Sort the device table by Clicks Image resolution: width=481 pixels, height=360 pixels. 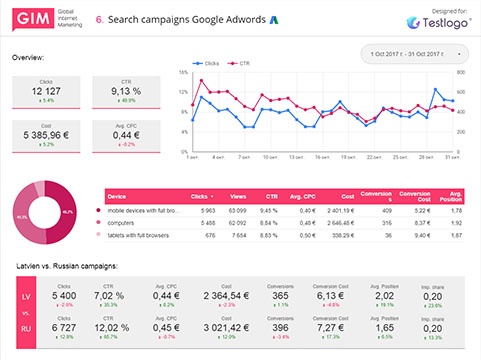coord(202,197)
